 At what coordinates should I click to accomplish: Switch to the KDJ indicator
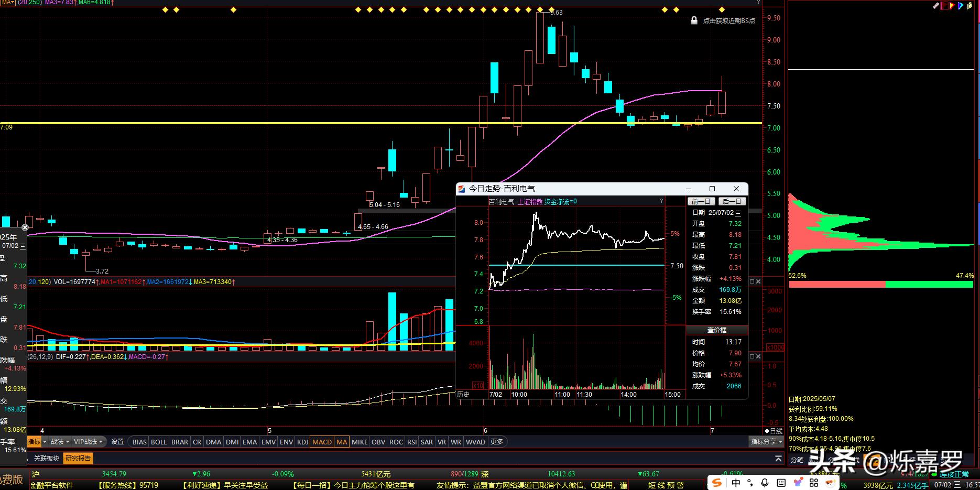coord(302,442)
